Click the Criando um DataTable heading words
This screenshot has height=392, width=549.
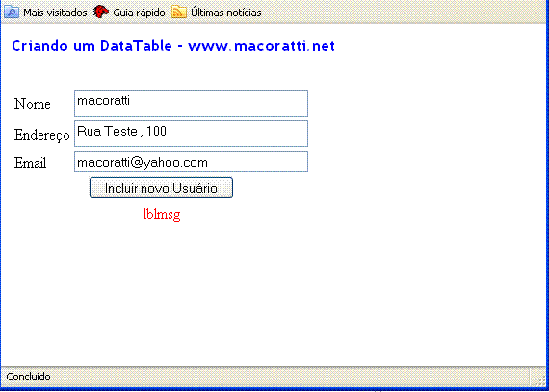[x=92, y=46]
